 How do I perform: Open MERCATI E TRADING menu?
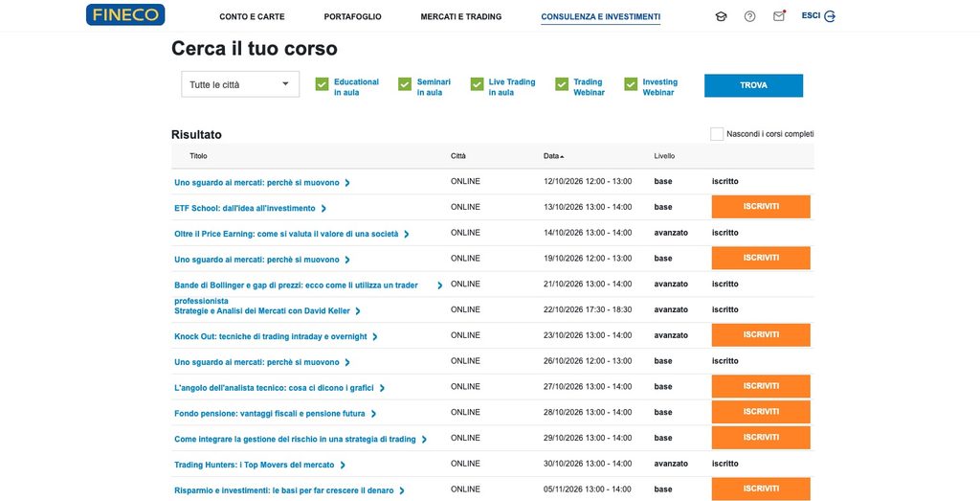click(x=460, y=17)
